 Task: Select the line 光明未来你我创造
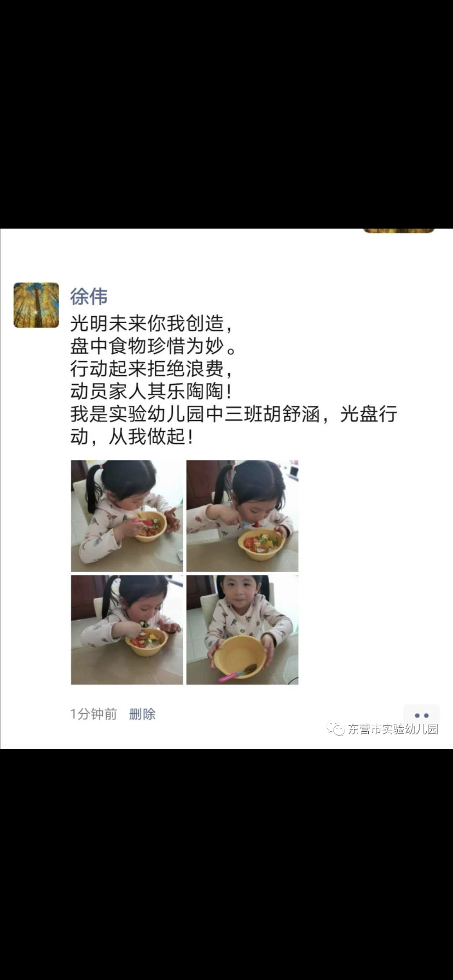[x=147, y=324]
